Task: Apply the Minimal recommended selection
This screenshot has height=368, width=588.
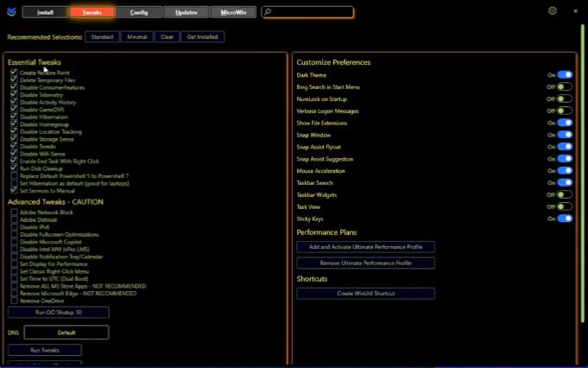Action: coord(137,37)
